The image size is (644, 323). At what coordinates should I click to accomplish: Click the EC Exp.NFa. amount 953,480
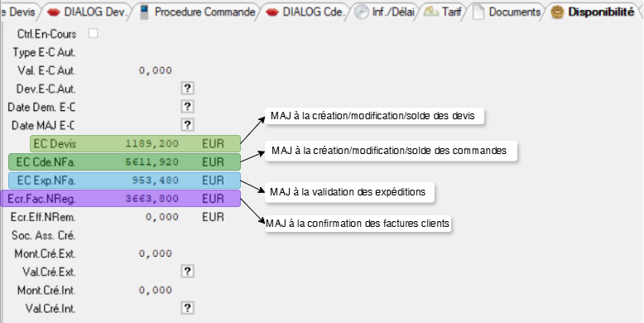pyautogui.click(x=156, y=181)
